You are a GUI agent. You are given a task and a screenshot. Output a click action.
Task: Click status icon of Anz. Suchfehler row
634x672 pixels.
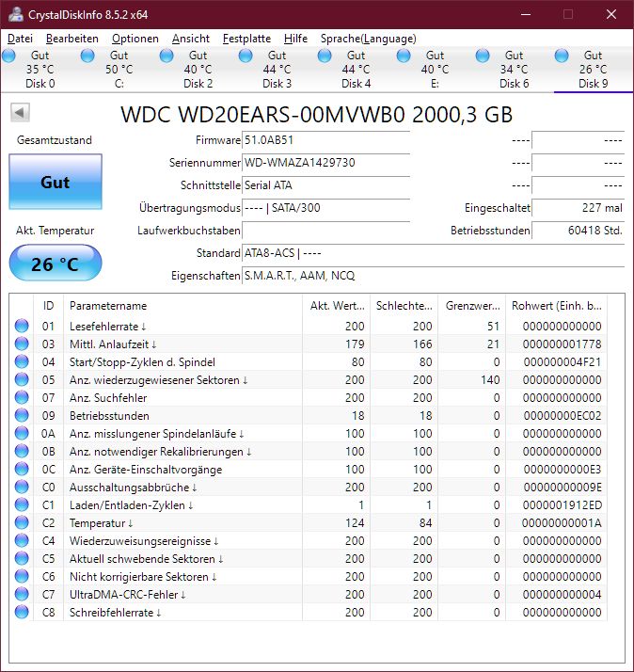[22, 397]
